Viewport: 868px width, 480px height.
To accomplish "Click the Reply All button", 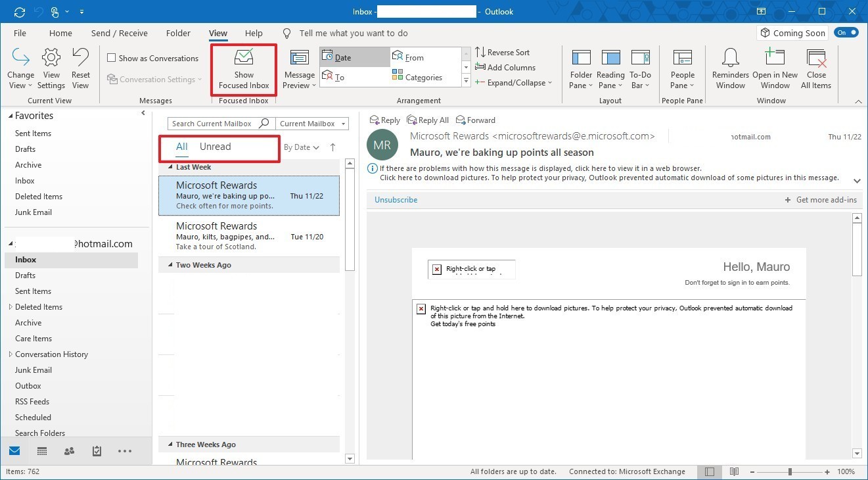I will 428,120.
